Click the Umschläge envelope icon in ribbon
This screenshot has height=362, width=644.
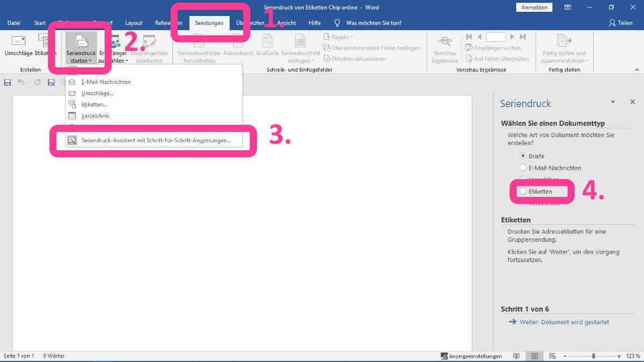[18, 41]
